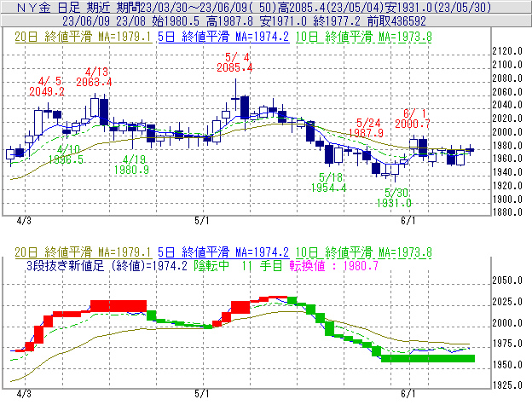Click the 1880.0 price axis label
Image resolution: width=532 pixels, height=405 pixels.
[x=507, y=212]
